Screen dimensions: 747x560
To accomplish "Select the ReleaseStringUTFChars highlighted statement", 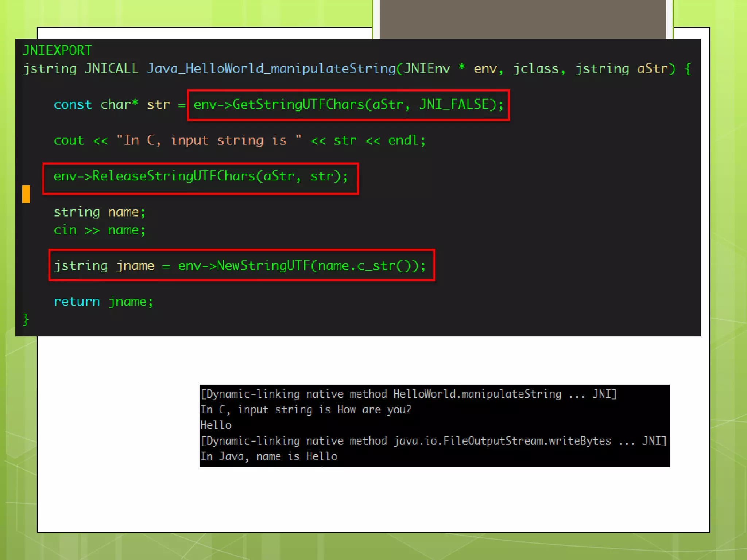I will (200, 176).
